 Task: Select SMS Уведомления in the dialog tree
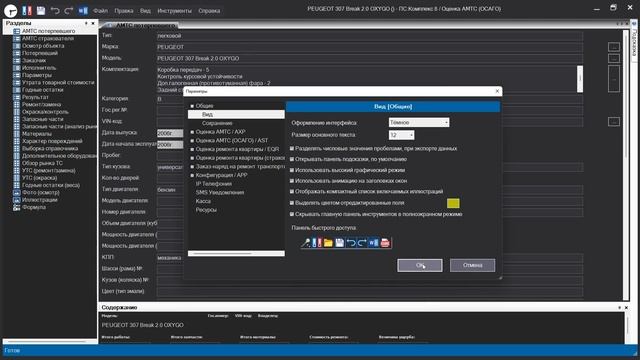click(220, 192)
